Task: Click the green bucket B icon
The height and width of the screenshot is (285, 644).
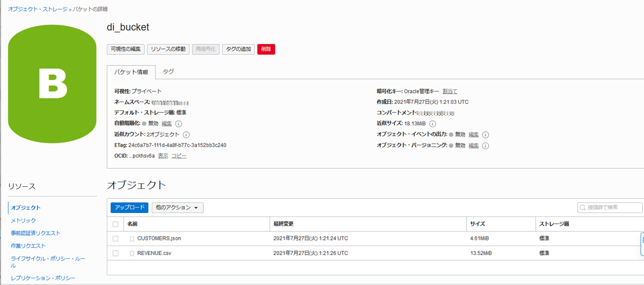Action: [x=53, y=84]
